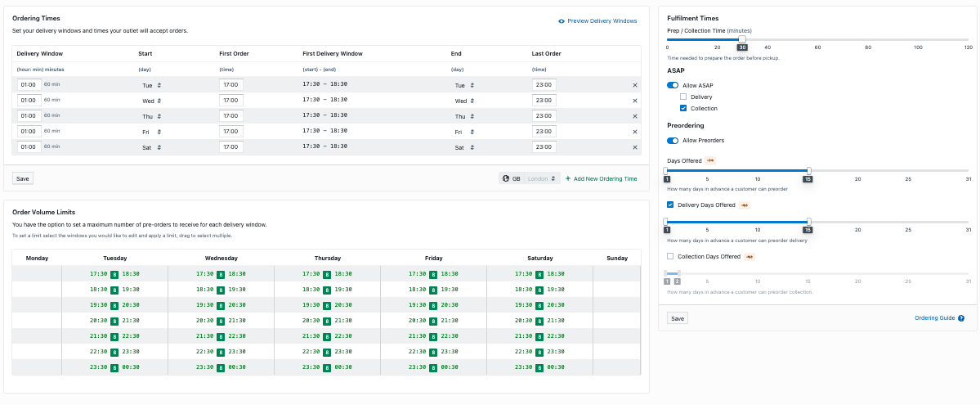
Task: Open the start day dropdown showing Tue
Action: pyautogui.click(x=152, y=85)
